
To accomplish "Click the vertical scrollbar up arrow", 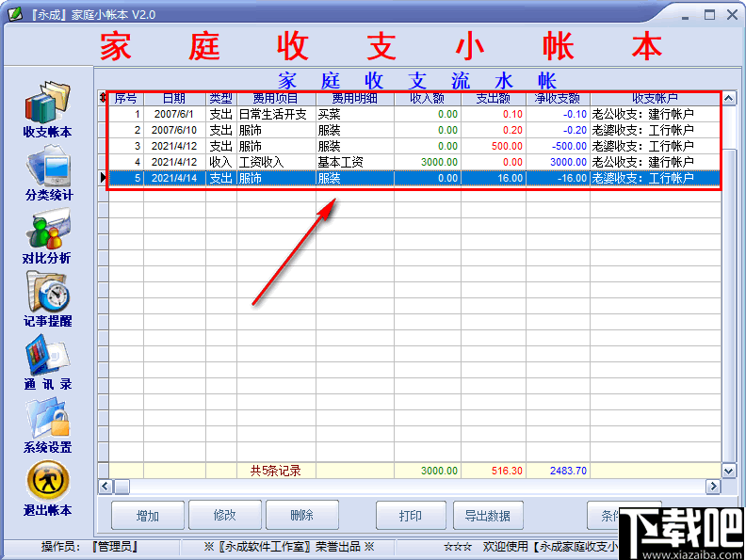I will pos(728,99).
